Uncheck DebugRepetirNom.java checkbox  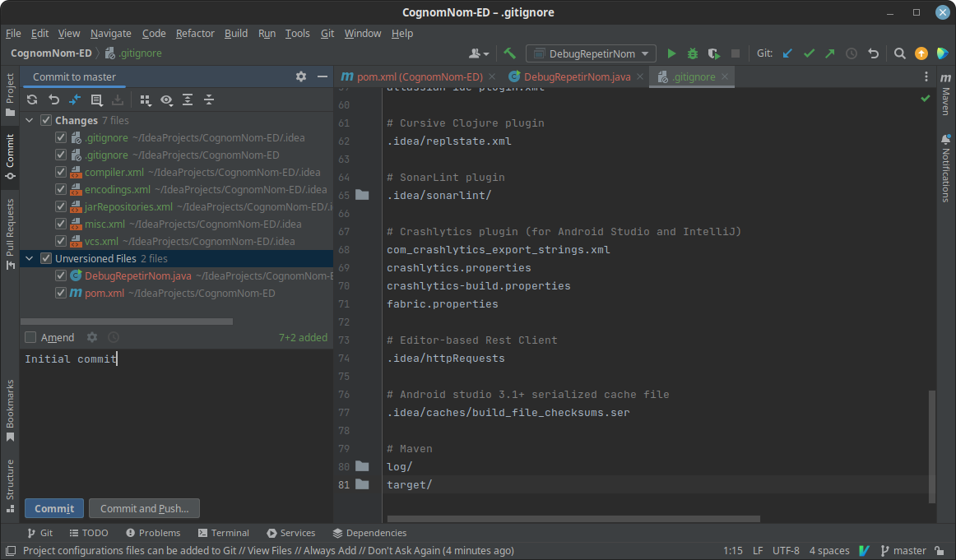pyautogui.click(x=60, y=275)
